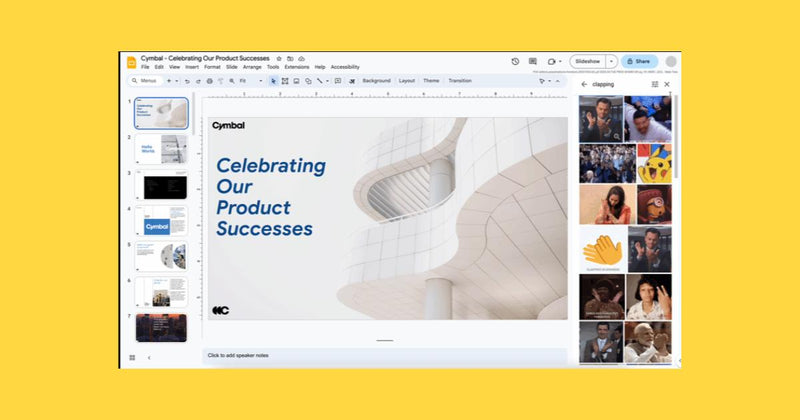
Task: Expand the line tool dropdown arrow
Action: [327, 81]
